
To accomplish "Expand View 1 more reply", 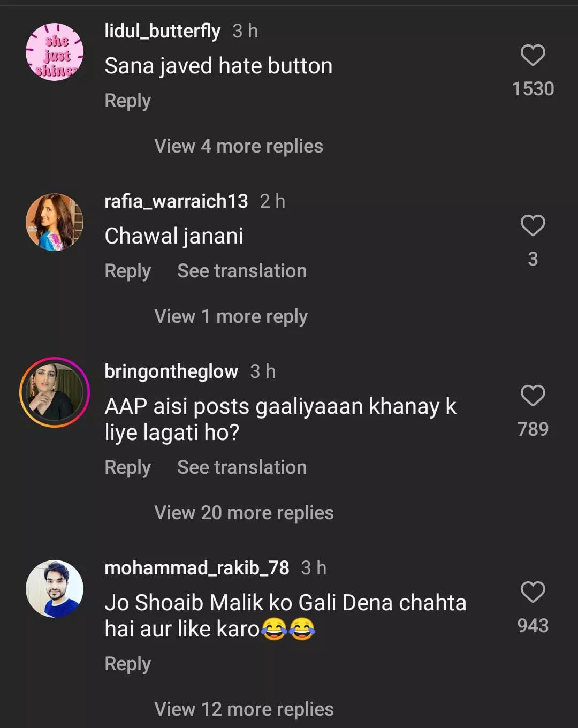I will coord(231,316).
